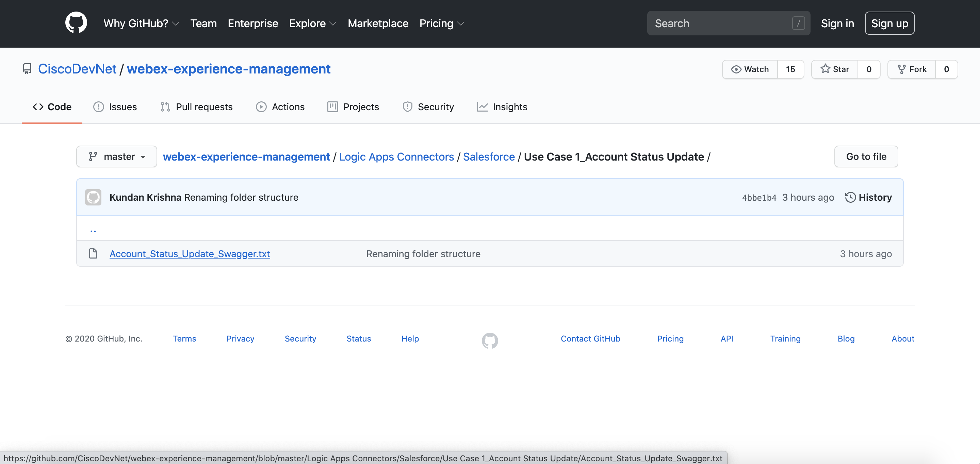980x464 pixels.
Task: Open webex-experience-management repository title link
Action: click(229, 69)
